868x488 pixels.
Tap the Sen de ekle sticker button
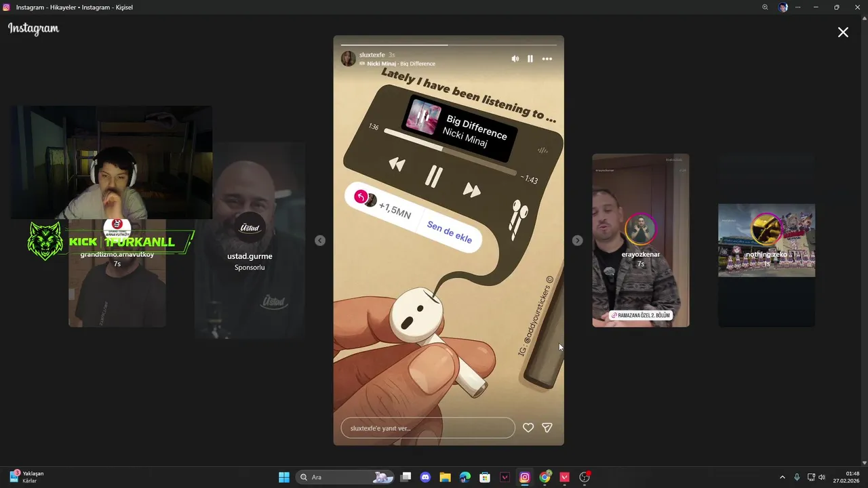coord(450,232)
